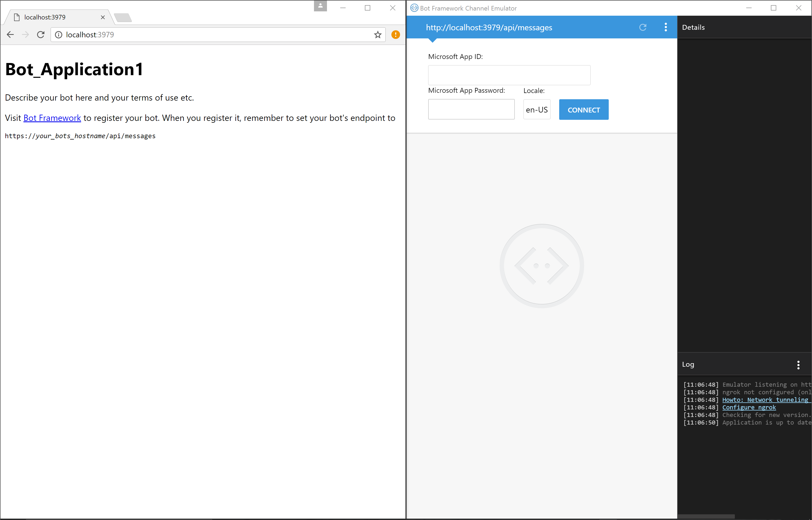This screenshot has height=520, width=812.
Task: Open the Log panel's three-dot menu
Action: click(798, 365)
